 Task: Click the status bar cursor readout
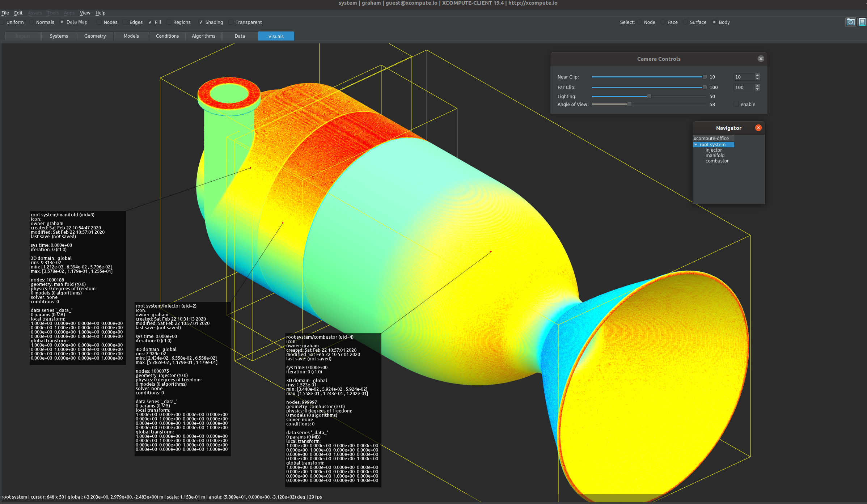tap(47, 497)
